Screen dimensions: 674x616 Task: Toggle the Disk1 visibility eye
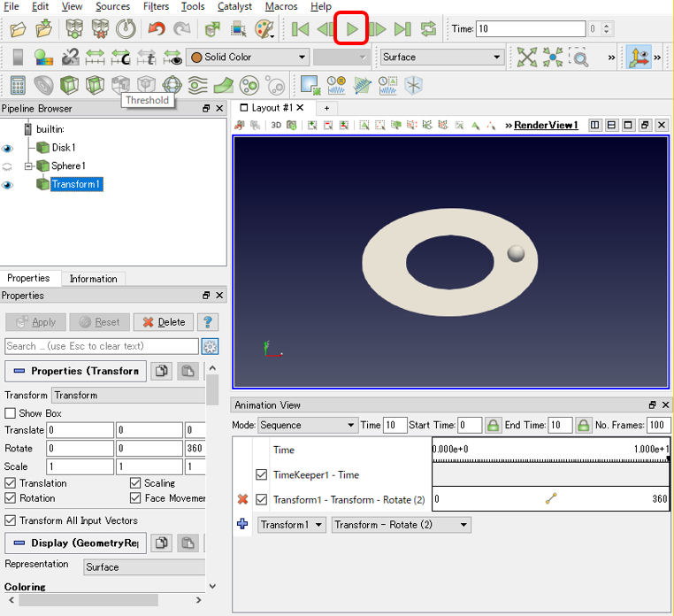click(7, 149)
